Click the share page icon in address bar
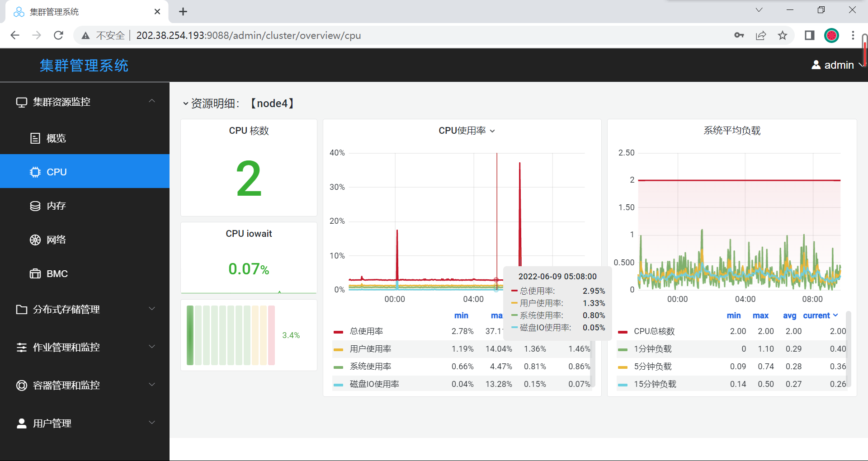Screen dimensions: 868x461 pos(761,35)
